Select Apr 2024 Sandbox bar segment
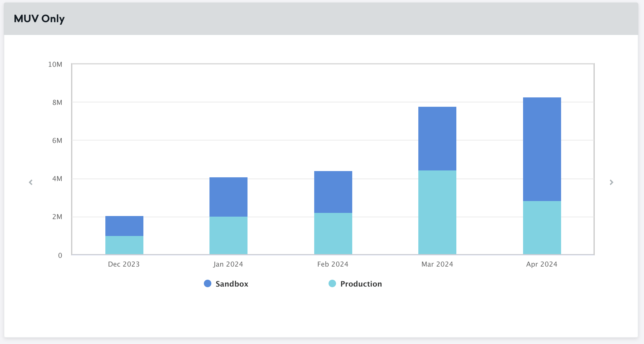The image size is (644, 344). 542,149
